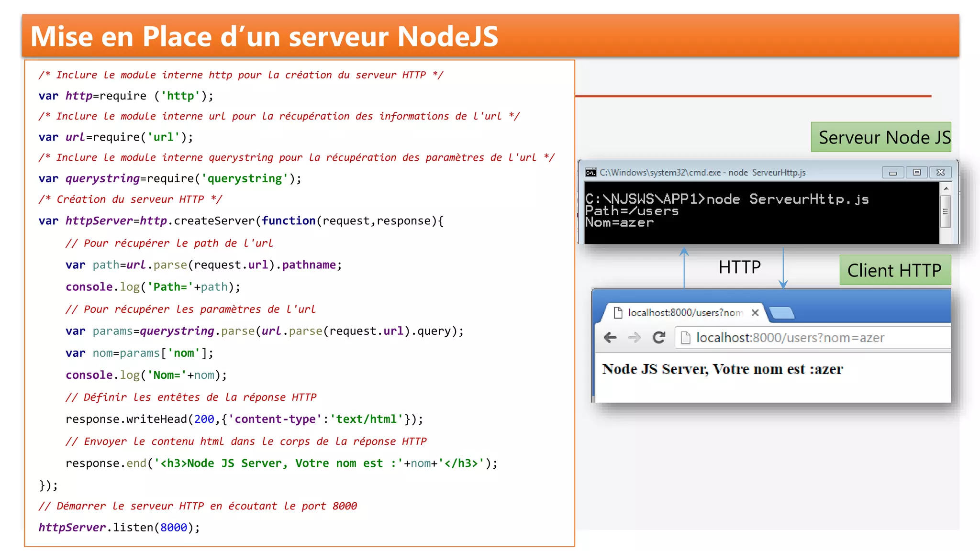Select the localhost:8000/users tab
This screenshot has width=980, height=551.
(x=684, y=313)
